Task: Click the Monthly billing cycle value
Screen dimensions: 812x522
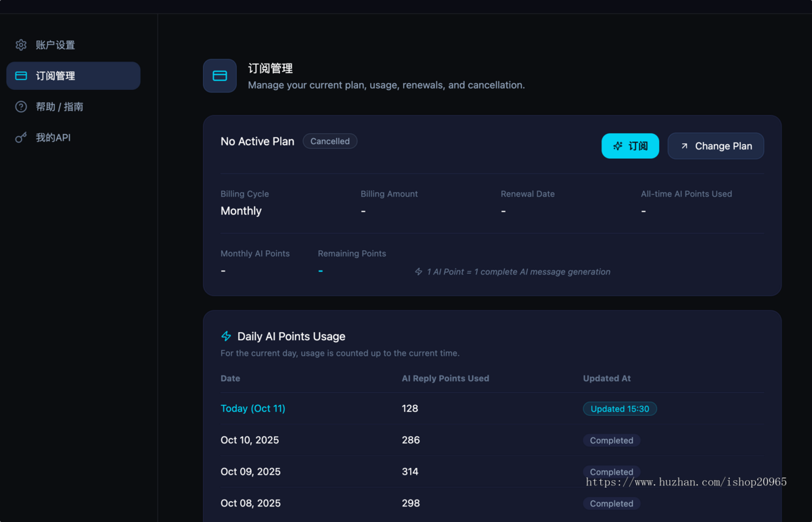Action: (x=241, y=211)
